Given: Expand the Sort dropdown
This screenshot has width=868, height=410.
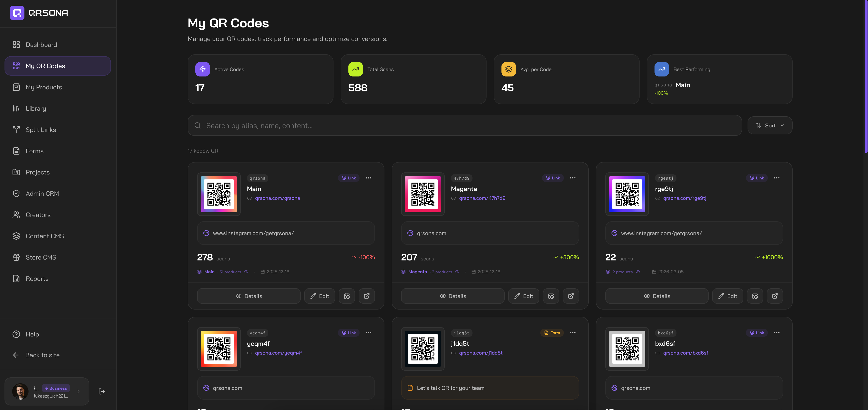Looking at the screenshot, I should coord(770,125).
